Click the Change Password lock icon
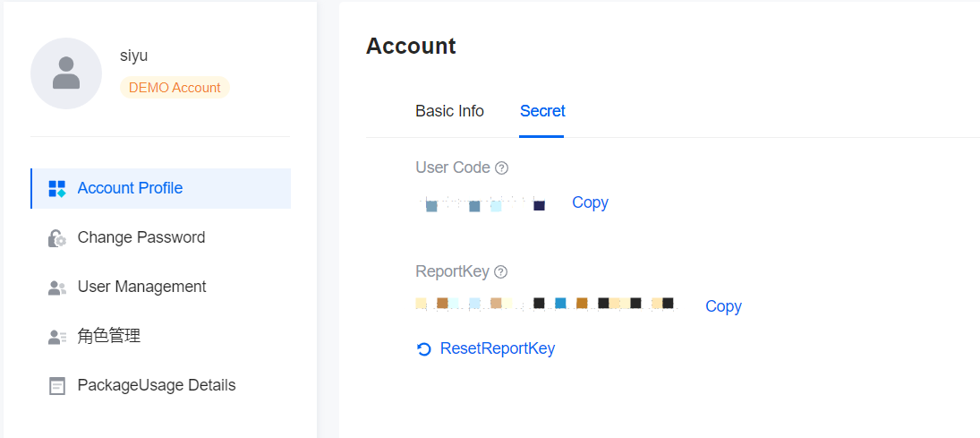 tap(57, 237)
